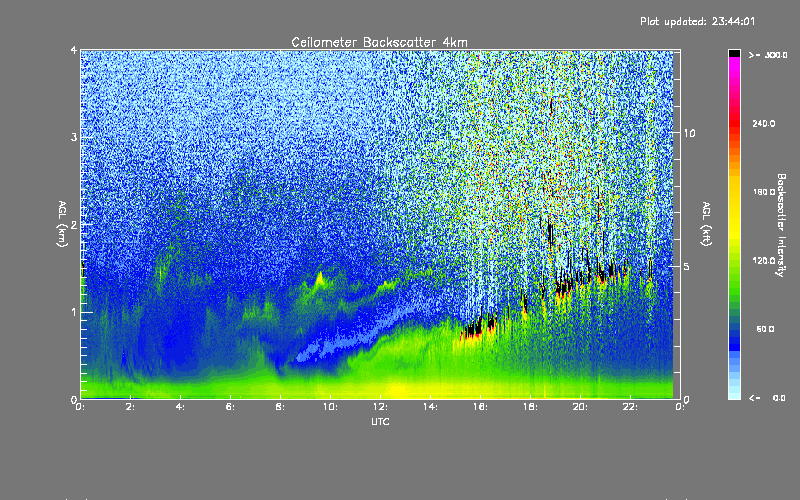Viewport: 800px width, 500px height.
Task: Click the '18:' UTC time tick
Action: pyautogui.click(x=530, y=407)
